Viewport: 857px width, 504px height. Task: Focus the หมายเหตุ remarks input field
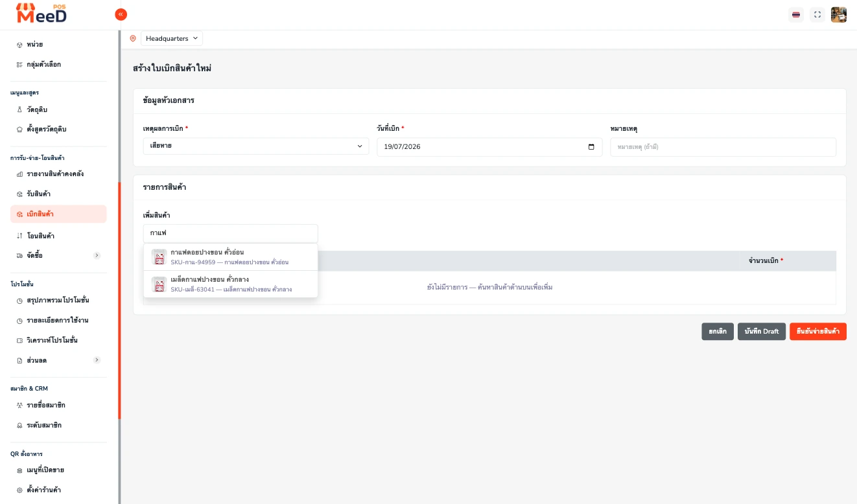pos(723,147)
